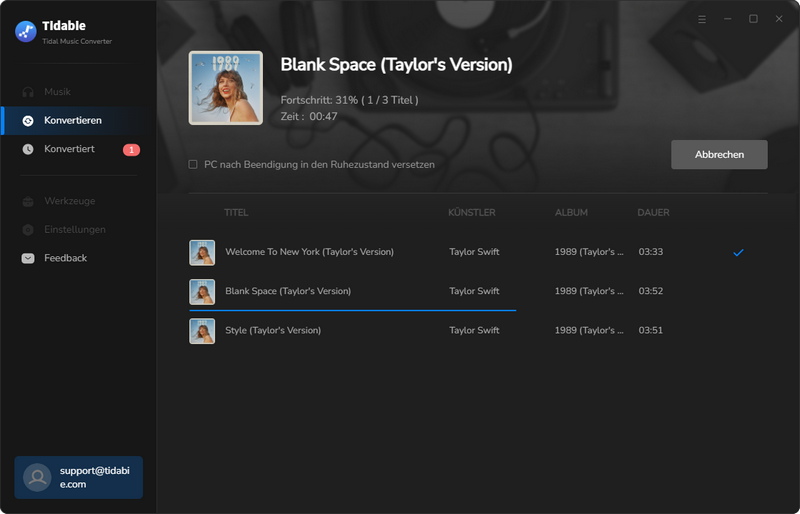This screenshot has height=514, width=800.
Task: Click the Konvertieren sync icon in sidebar
Action: point(28,121)
